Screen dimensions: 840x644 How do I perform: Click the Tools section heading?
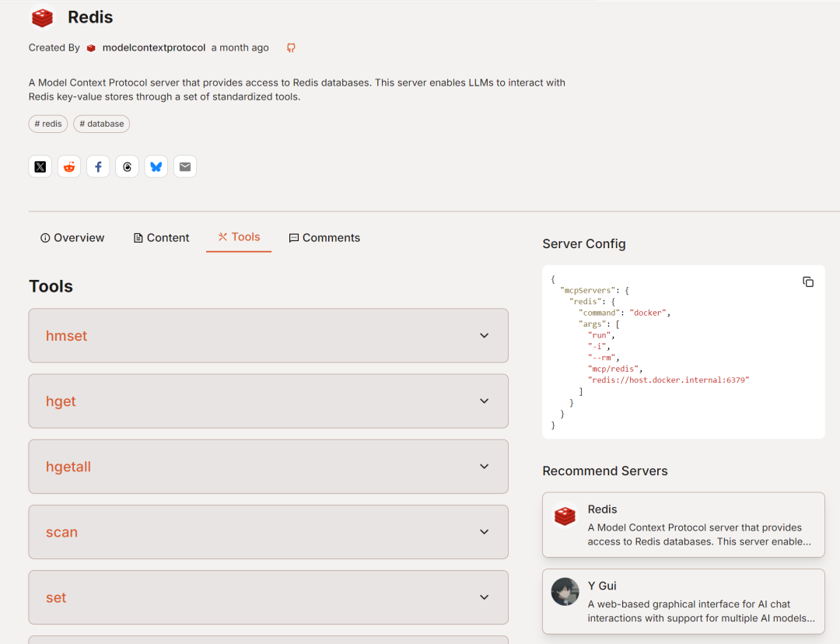point(51,286)
